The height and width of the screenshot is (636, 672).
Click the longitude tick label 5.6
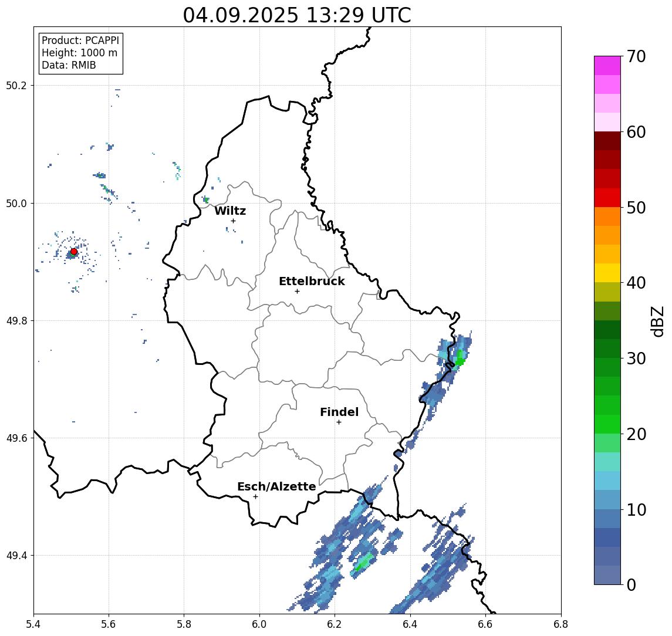point(109,624)
